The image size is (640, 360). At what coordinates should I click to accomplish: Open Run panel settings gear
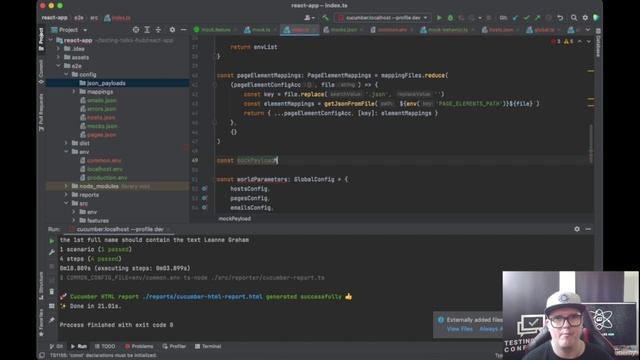pyautogui.click(x=577, y=229)
